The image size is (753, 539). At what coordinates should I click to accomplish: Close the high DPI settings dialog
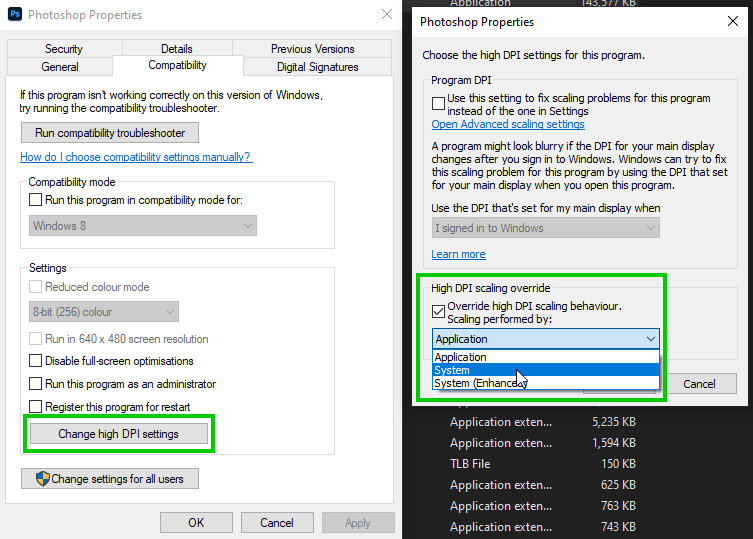733,21
